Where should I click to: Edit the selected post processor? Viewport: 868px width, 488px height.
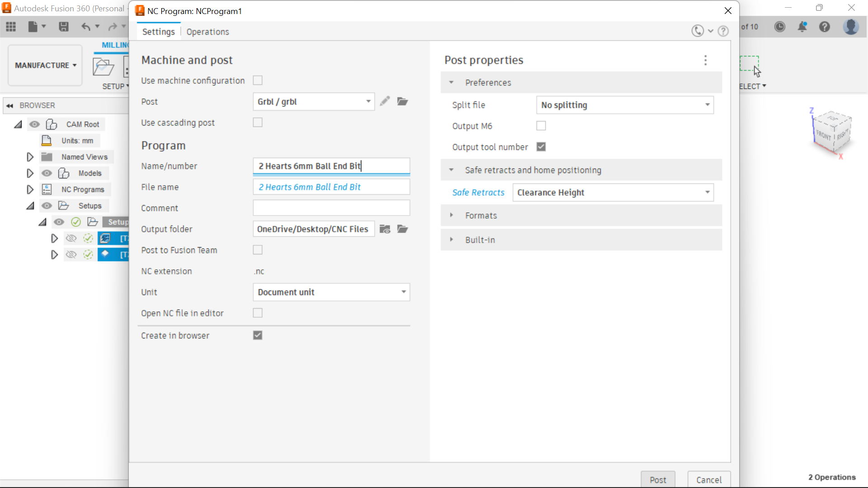coord(385,101)
